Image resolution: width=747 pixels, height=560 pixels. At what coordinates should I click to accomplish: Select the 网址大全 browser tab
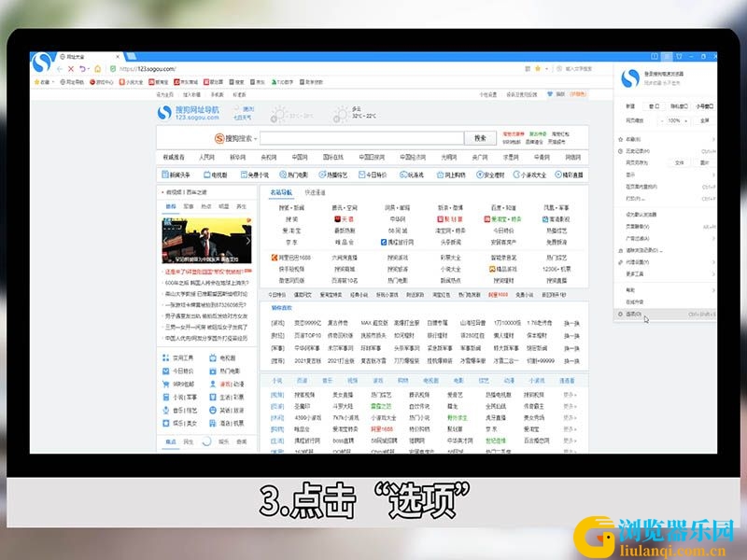point(90,57)
